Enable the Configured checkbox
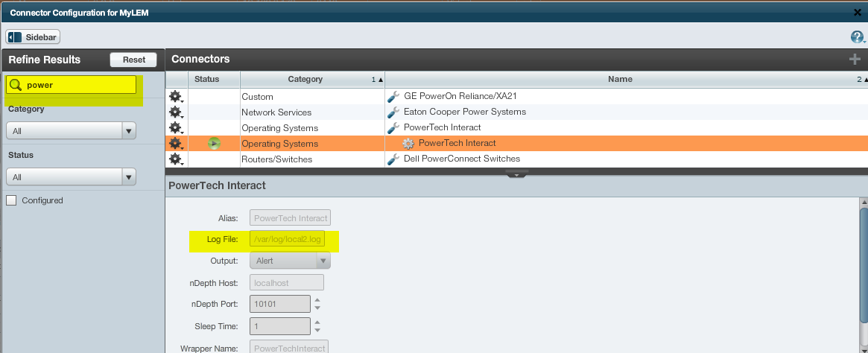868x353 pixels. 11,200
